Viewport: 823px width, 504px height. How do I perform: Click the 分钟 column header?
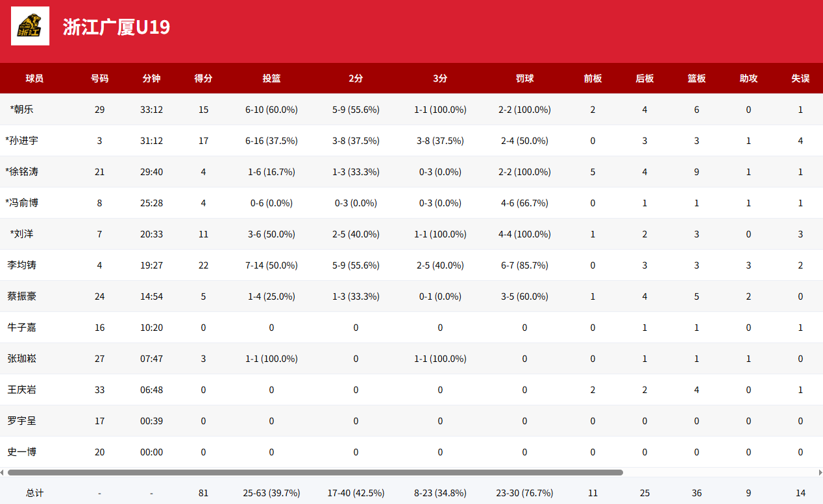click(151, 78)
